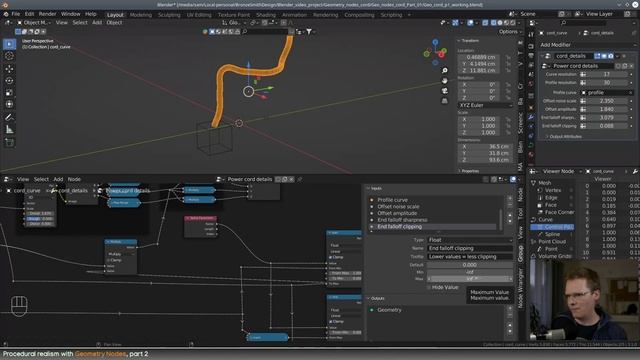The height and width of the screenshot is (360, 640).
Task: Select End falloff sharpness input row
Action: 435,220
